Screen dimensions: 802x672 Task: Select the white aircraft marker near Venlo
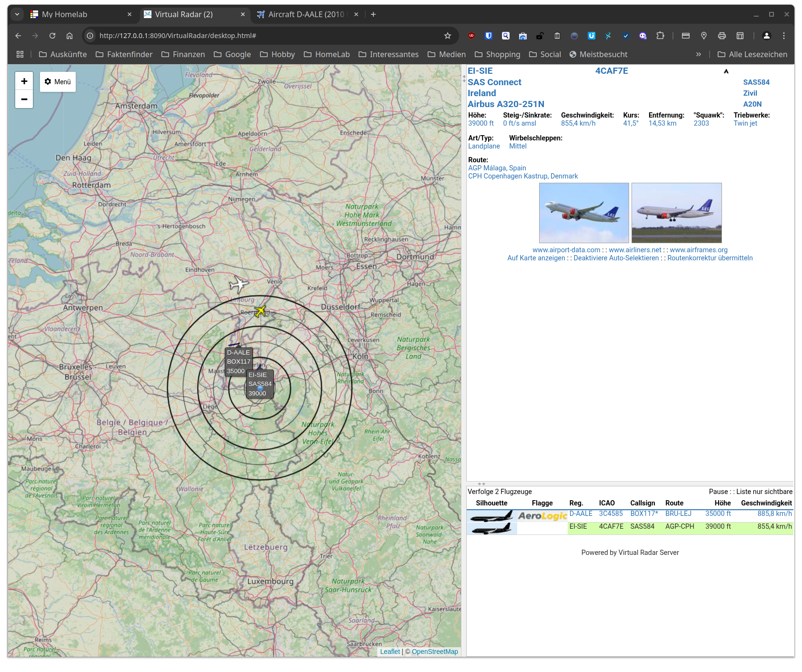pyautogui.click(x=239, y=285)
